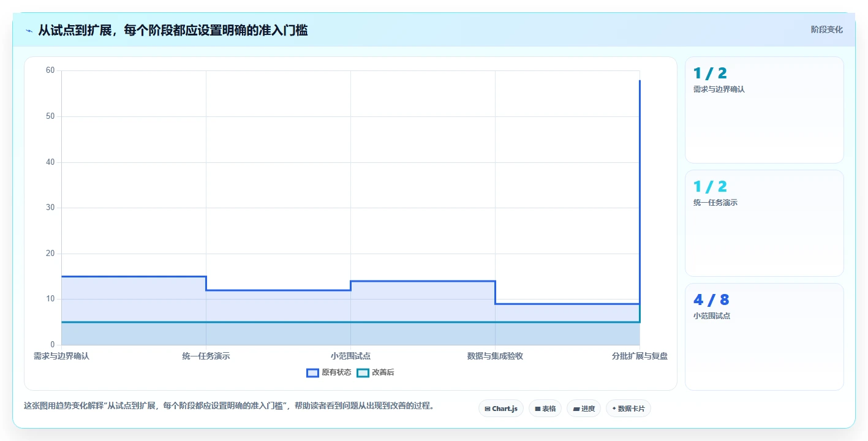
Task: Toggle the 改善后 legend swatch
Action: tap(363, 372)
